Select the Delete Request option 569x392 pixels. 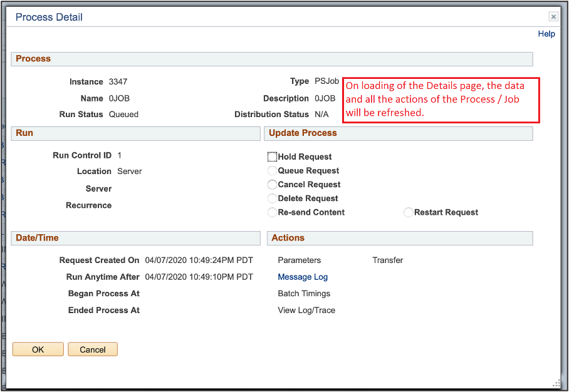coord(272,199)
